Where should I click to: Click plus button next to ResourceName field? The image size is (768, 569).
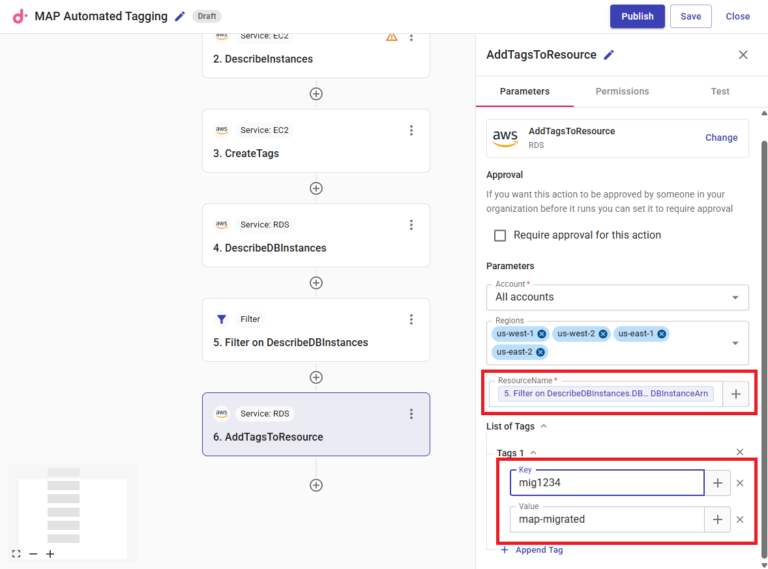coord(736,394)
